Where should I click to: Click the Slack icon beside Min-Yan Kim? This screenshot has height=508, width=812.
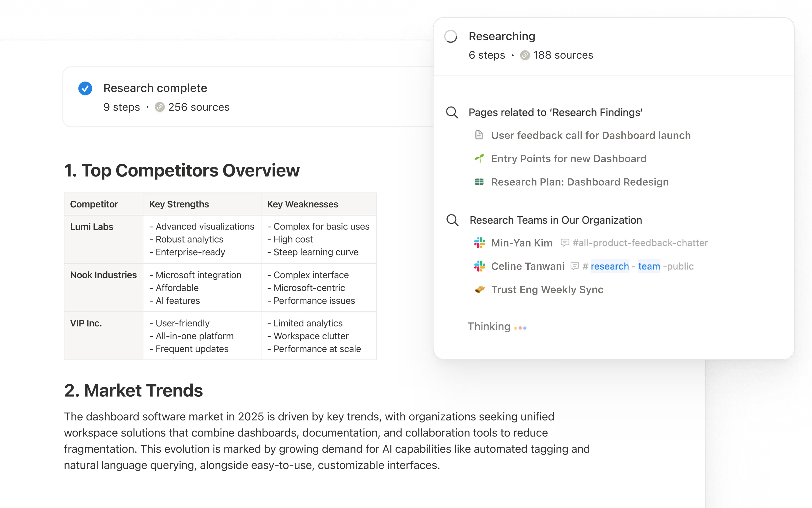pos(480,243)
